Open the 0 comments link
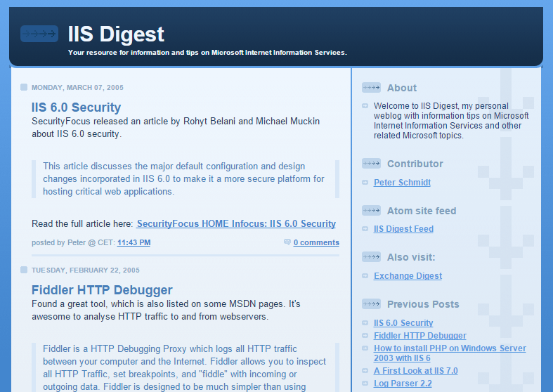Screen dimensions: 553x392 [x=316, y=242]
